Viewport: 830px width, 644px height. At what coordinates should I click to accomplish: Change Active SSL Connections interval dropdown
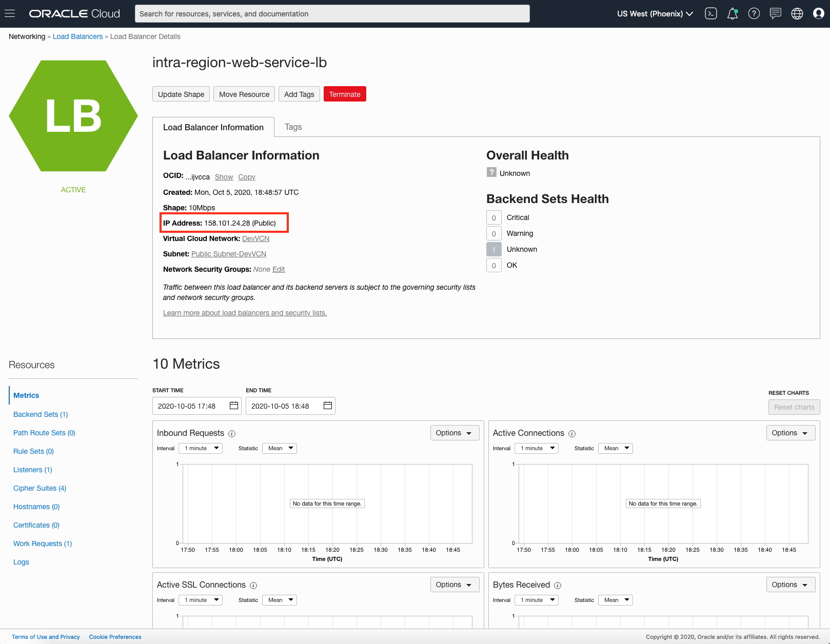pyautogui.click(x=201, y=600)
